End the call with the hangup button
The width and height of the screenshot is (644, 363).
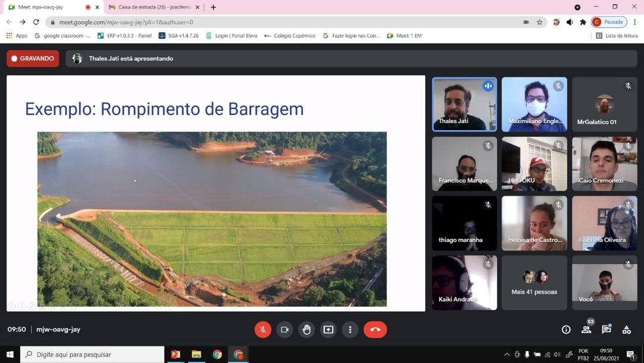click(375, 329)
